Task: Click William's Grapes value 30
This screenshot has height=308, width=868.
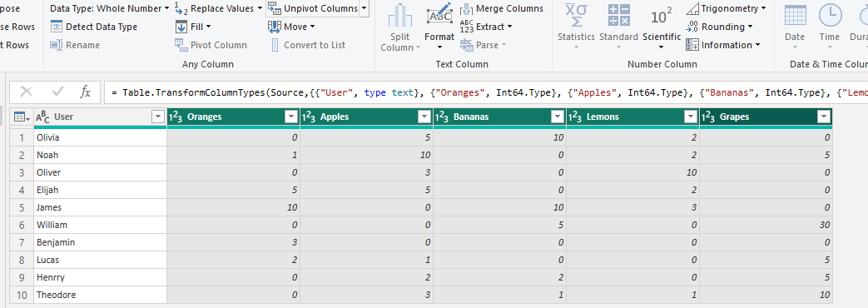Action: pos(766,225)
